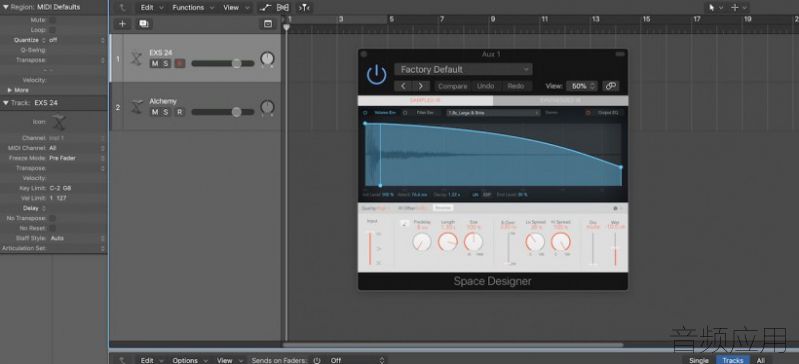The height and width of the screenshot is (364, 799).
Task: Click the Space Designer sidechain link icon
Action: coord(610,86)
